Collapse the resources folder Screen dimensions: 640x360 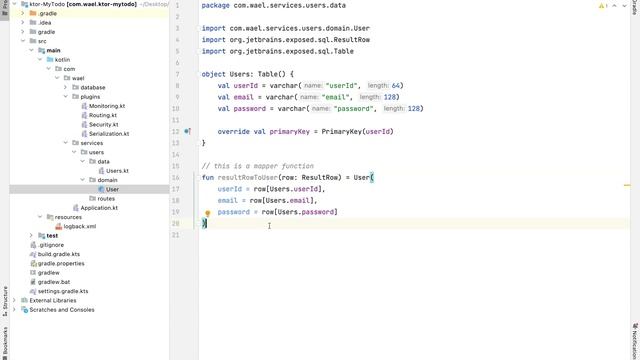40,217
